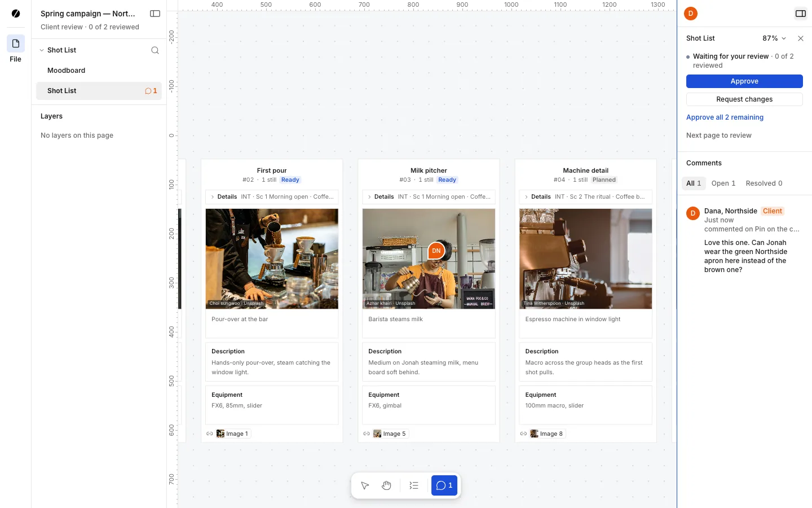Image resolution: width=812 pixels, height=508 pixels.
Task: Click link icon beside Image 5
Action: pyautogui.click(x=367, y=433)
